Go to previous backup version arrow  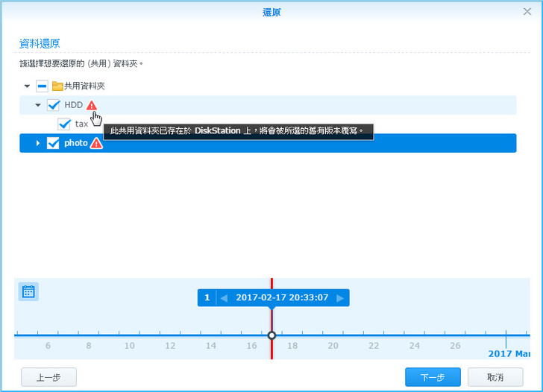click(x=224, y=298)
